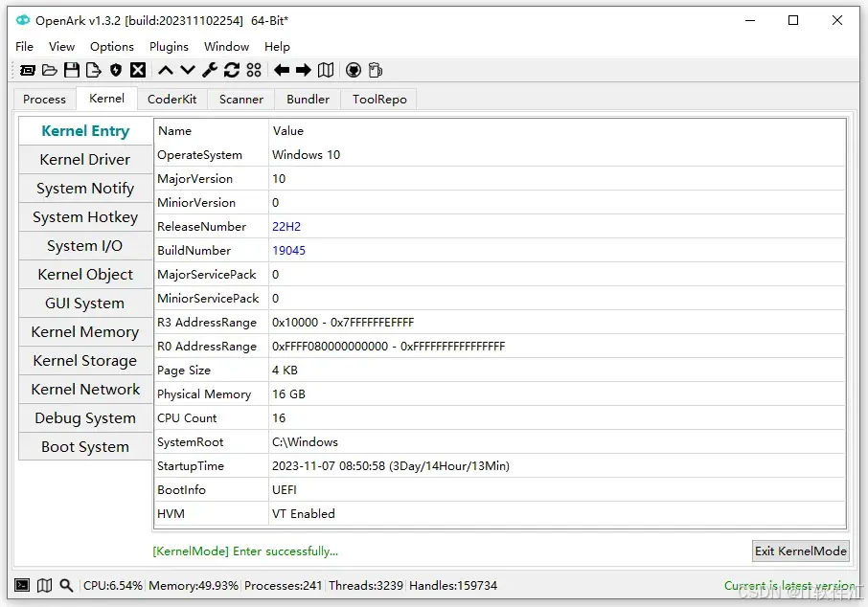
Task: Click the OperateSystem row name cell
Action: point(212,155)
